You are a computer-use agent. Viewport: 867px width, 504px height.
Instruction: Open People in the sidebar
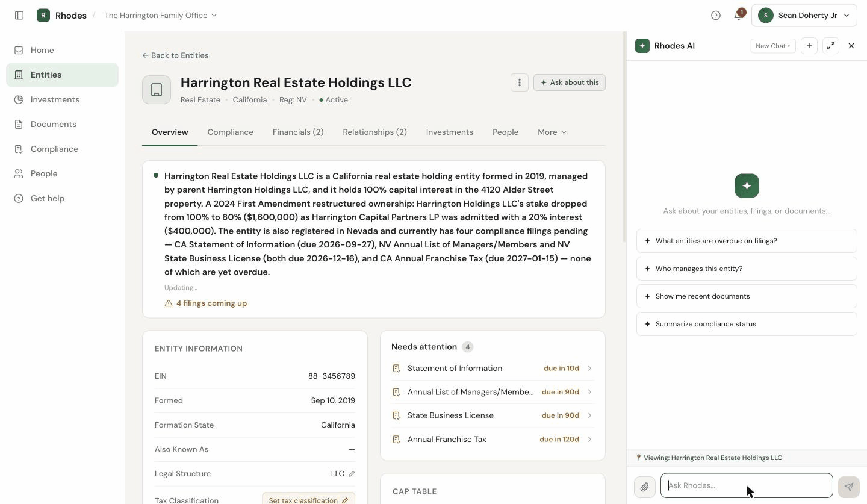pyautogui.click(x=63, y=173)
